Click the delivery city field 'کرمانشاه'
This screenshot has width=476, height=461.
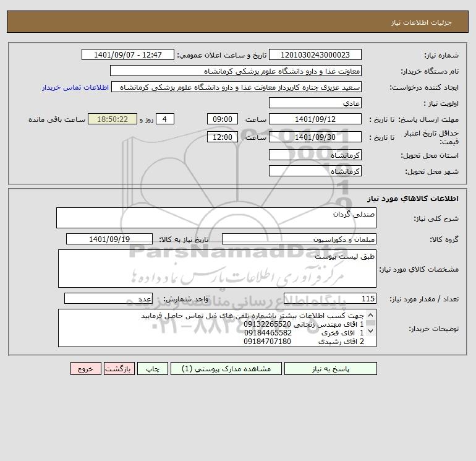[x=315, y=171]
